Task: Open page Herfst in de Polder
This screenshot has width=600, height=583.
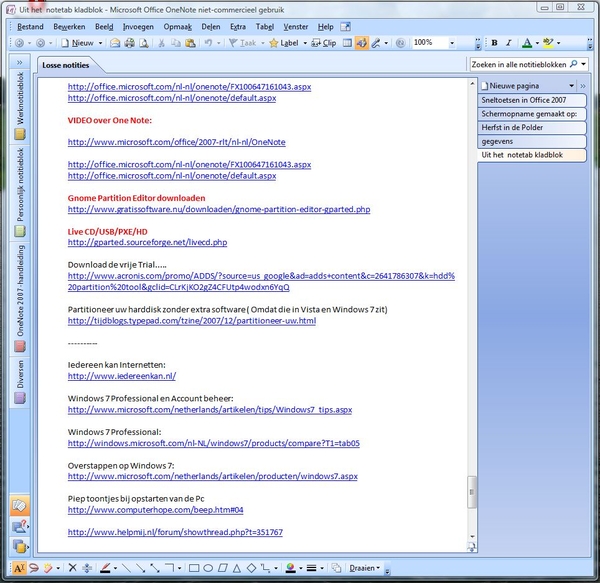Action: point(532,127)
